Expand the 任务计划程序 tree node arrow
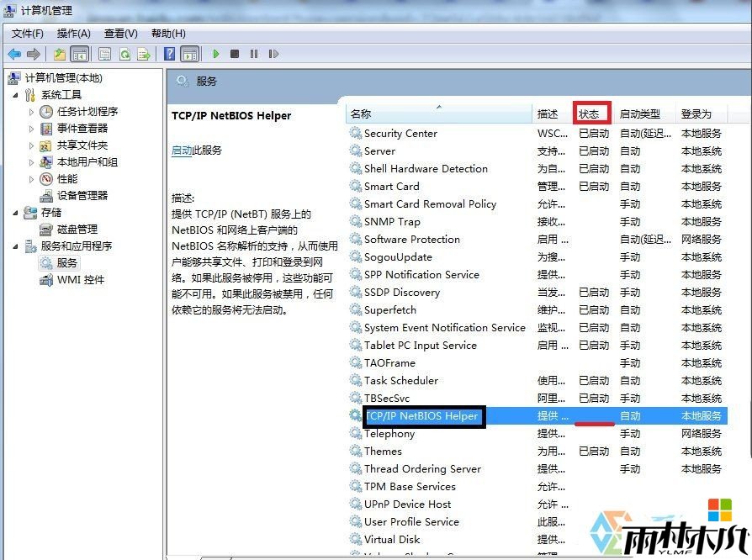The image size is (752, 560). coord(32,112)
